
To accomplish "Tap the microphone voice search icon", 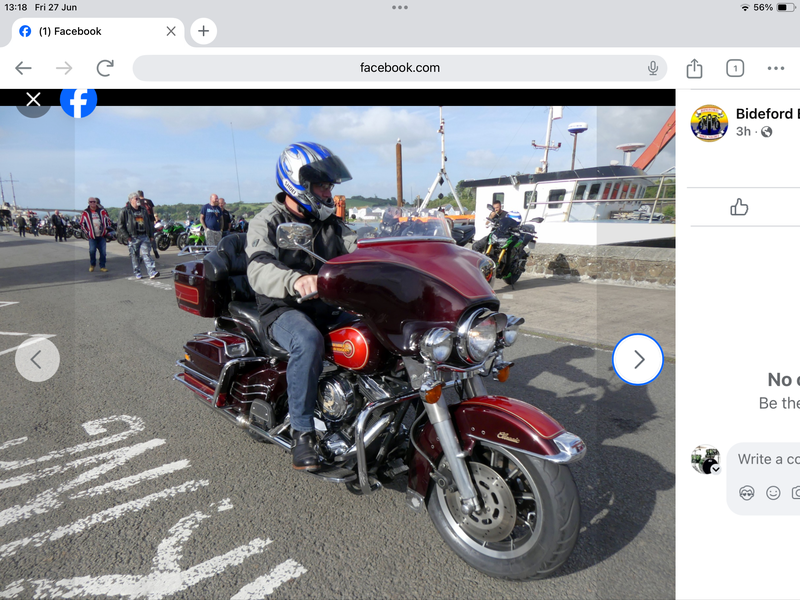I will [x=653, y=68].
